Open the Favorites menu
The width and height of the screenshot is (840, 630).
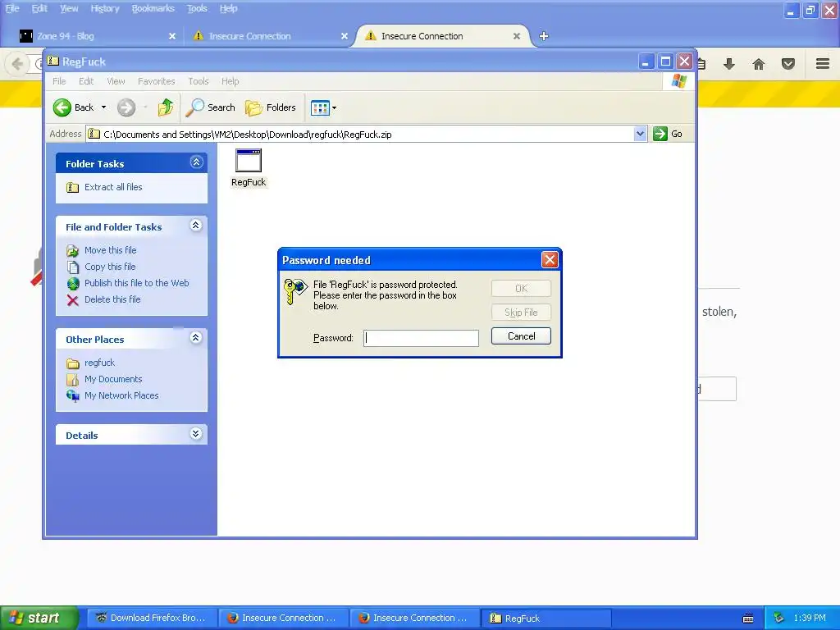[157, 81]
